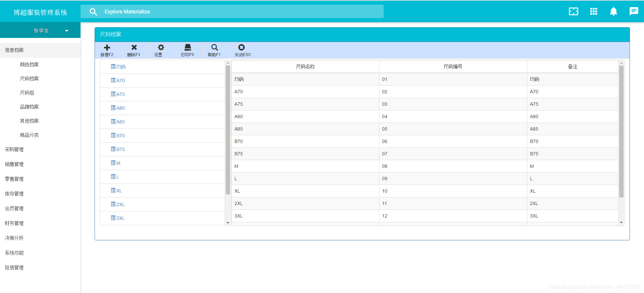Click the 新增F2 add button
The image size is (644, 293).
[x=107, y=50]
